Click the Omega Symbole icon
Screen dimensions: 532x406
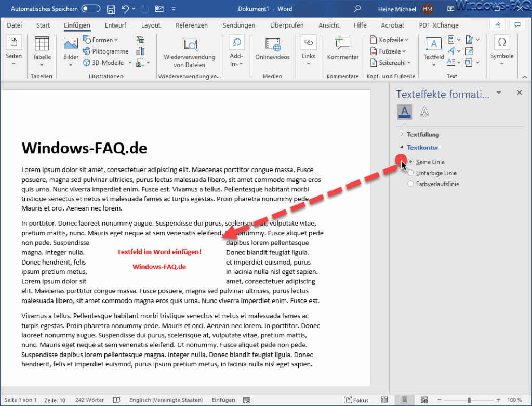pos(502,43)
